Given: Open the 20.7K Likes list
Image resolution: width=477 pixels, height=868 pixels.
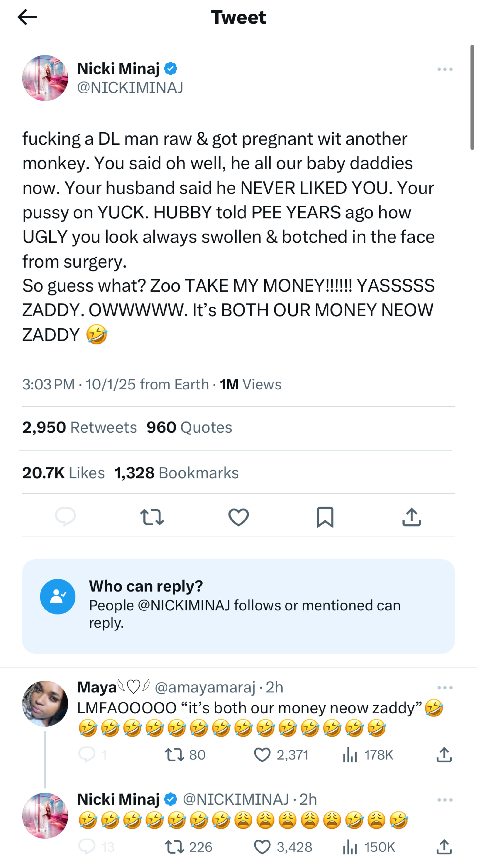Looking at the screenshot, I should tap(63, 473).
